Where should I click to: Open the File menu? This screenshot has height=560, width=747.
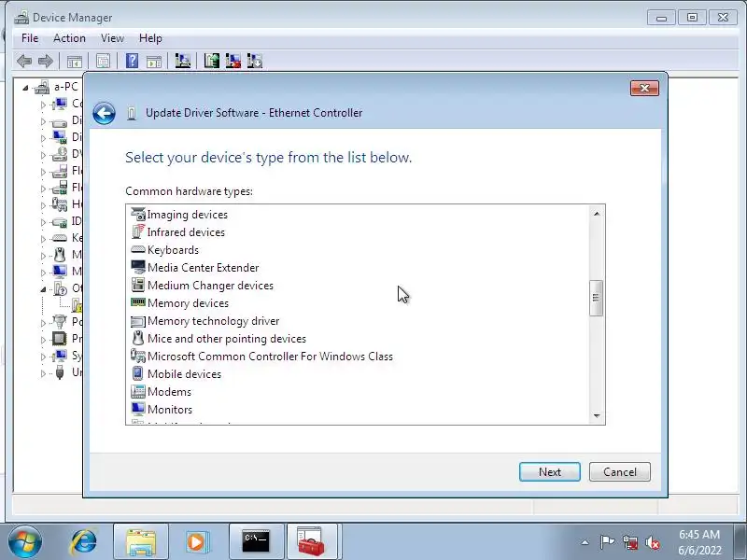click(x=30, y=38)
